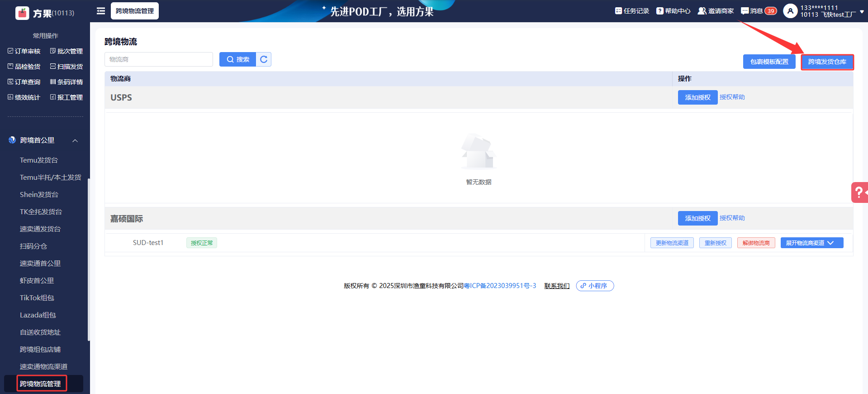
Task: Open the help center icon
Action: tap(660, 11)
